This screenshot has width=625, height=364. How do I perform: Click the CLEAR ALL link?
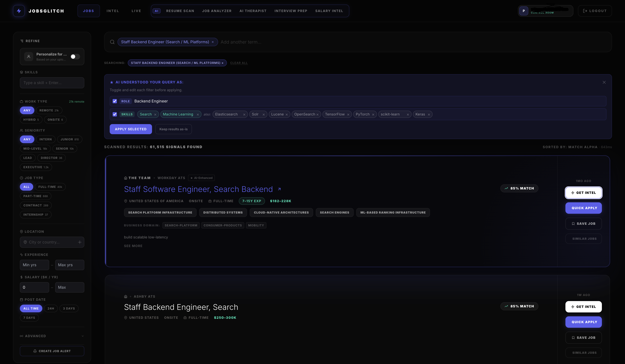239,63
